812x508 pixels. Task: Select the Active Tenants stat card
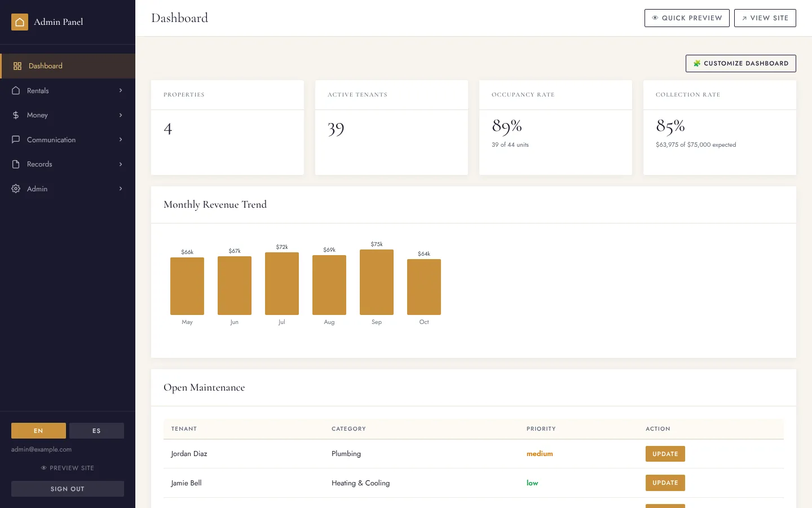391,128
